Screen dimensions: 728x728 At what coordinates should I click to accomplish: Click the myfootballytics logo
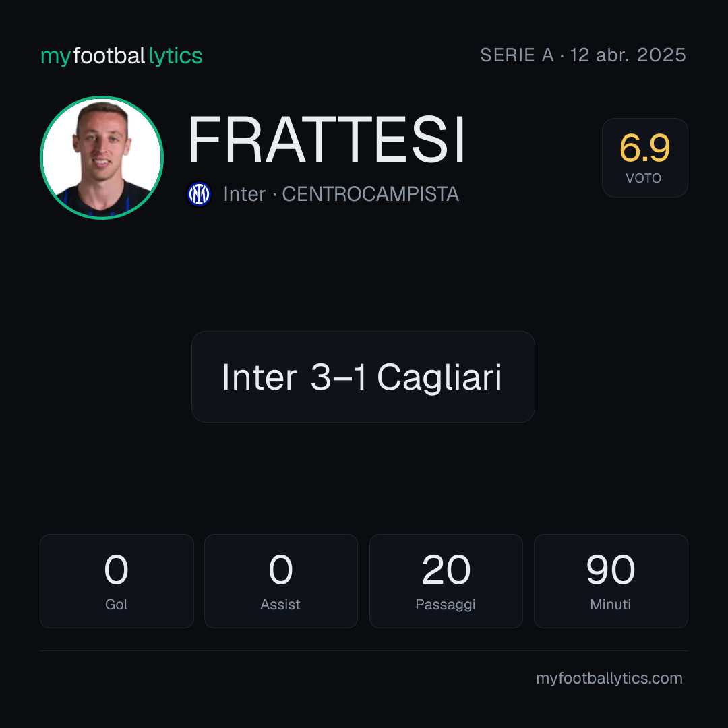coord(121,56)
